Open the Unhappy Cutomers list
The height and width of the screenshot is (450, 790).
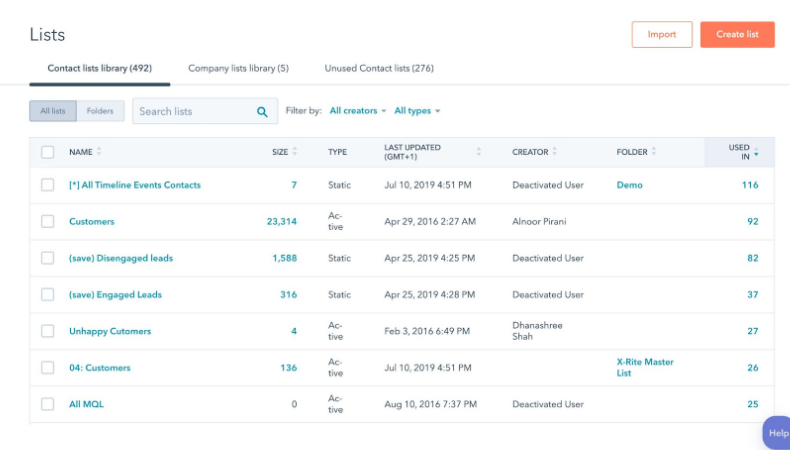pos(110,331)
